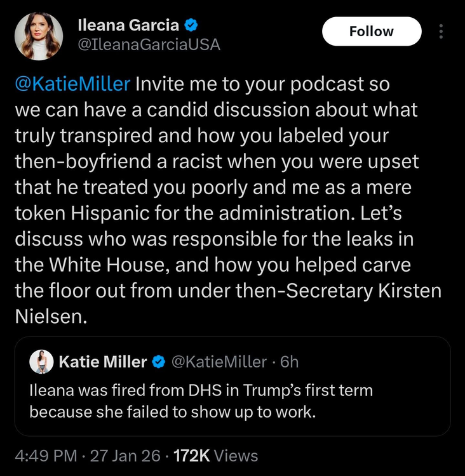Viewport: 465px width, 476px height.
Task: Visit the @IleanaGarciaUSA handle link
Action: coord(149,44)
